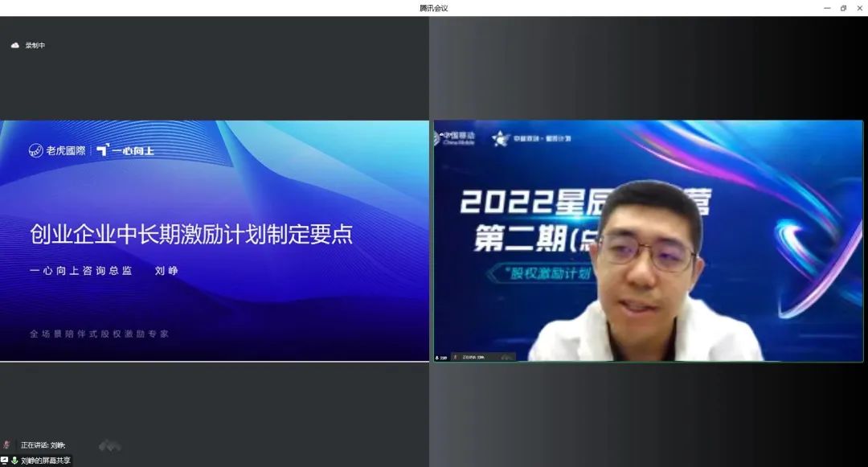Click the screen share icon in bottom bar
Viewport: 868px width, 467px height.
tap(5, 461)
